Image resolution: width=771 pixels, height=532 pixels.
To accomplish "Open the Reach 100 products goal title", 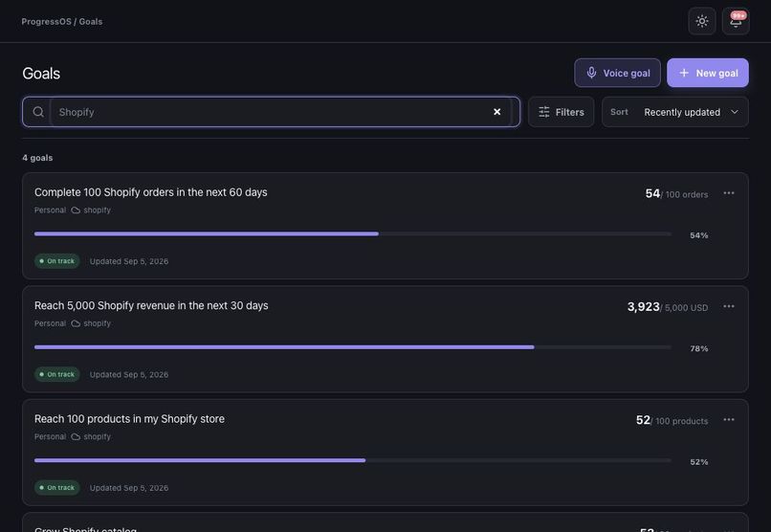I will point(129,419).
